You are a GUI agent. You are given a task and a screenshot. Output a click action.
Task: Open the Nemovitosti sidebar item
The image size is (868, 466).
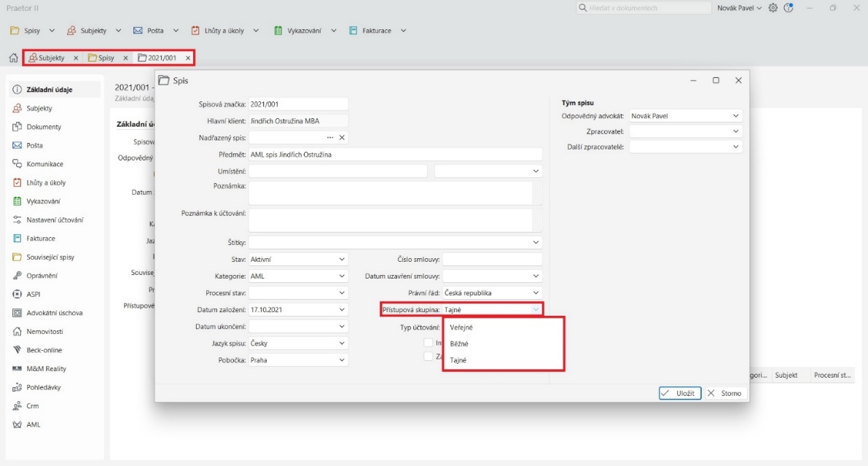coord(47,331)
